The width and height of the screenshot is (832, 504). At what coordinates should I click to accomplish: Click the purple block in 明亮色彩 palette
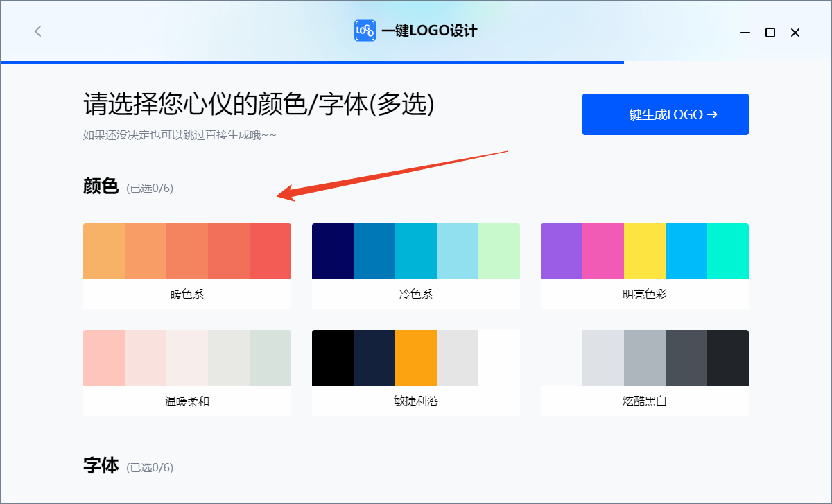click(x=562, y=251)
